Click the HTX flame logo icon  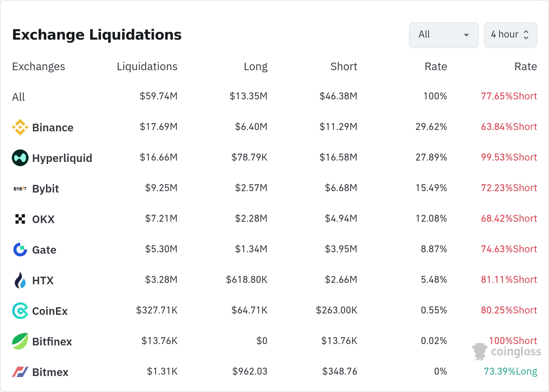[20, 280]
